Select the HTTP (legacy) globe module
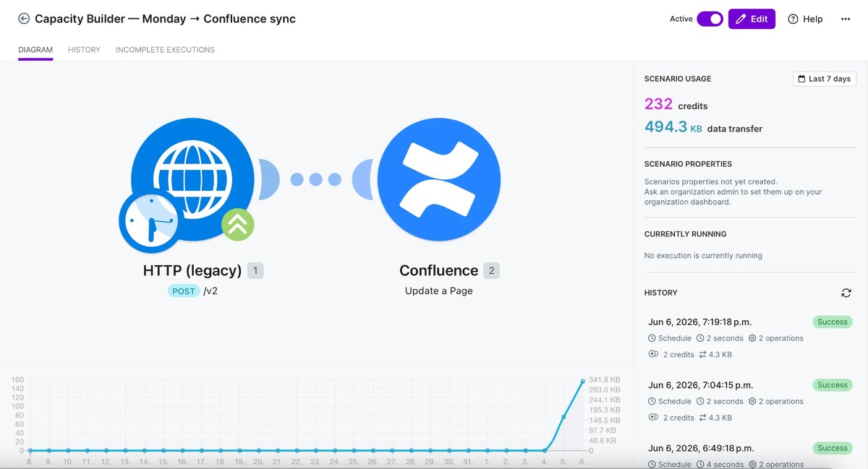 (x=193, y=179)
